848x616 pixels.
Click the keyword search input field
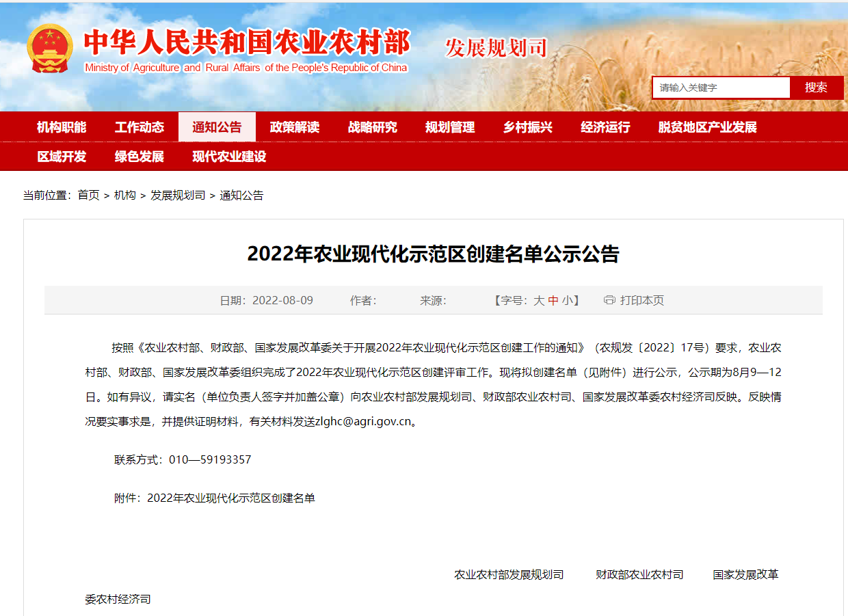click(721, 88)
